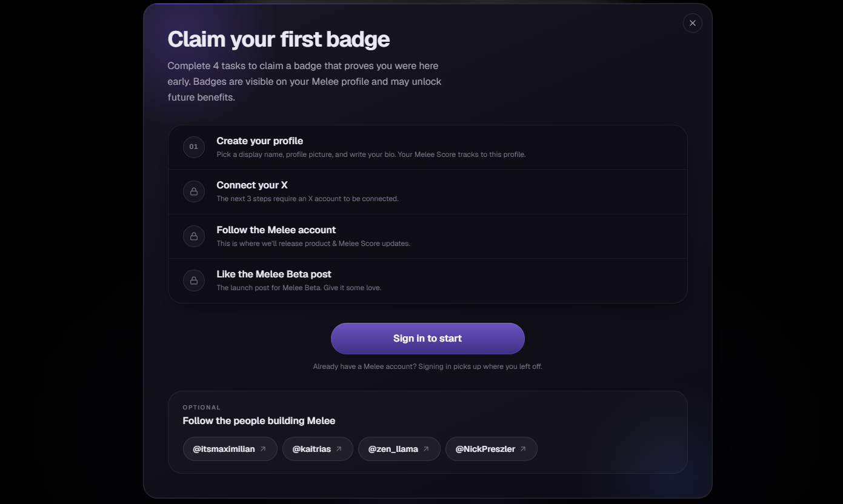The image size is (843, 504).
Task: Click the arrow icon next to @zen_llama
Action: tap(426, 449)
